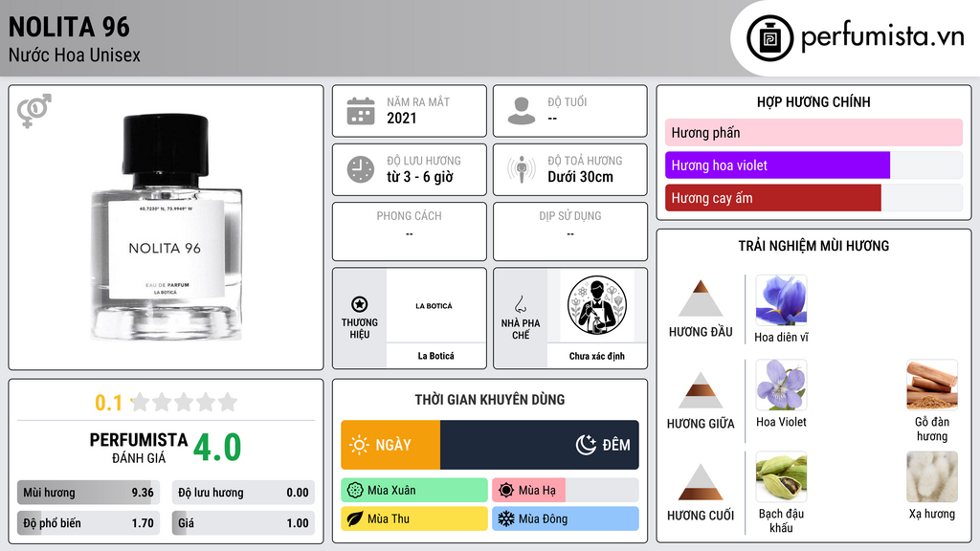This screenshot has width=980, height=551.
Task: Click the flower icon for Mùa Xuân
Action: point(355,491)
